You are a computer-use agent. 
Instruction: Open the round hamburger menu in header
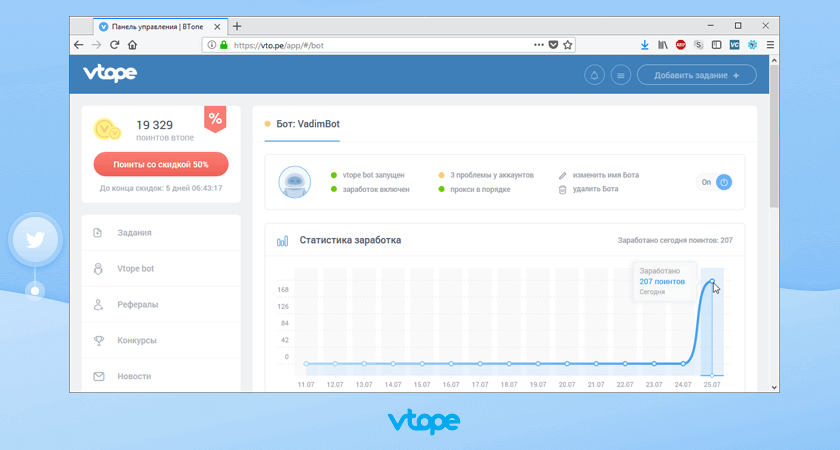pos(620,75)
